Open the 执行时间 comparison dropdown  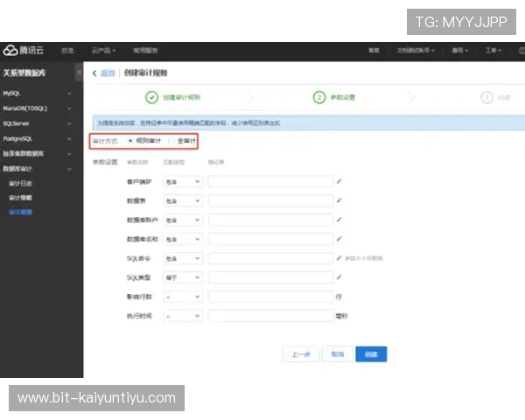click(183, 315)
